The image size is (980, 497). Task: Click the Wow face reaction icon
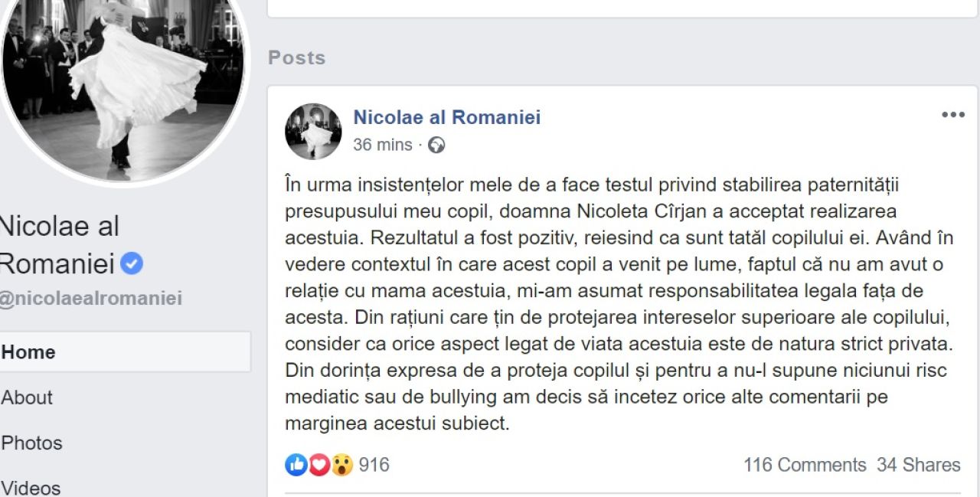(341, 464)
